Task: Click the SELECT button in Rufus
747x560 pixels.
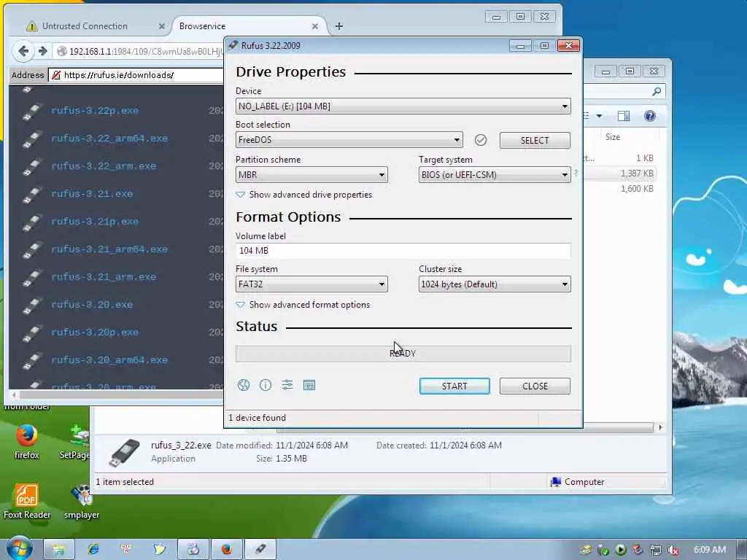Action: [x=535, y=141]
